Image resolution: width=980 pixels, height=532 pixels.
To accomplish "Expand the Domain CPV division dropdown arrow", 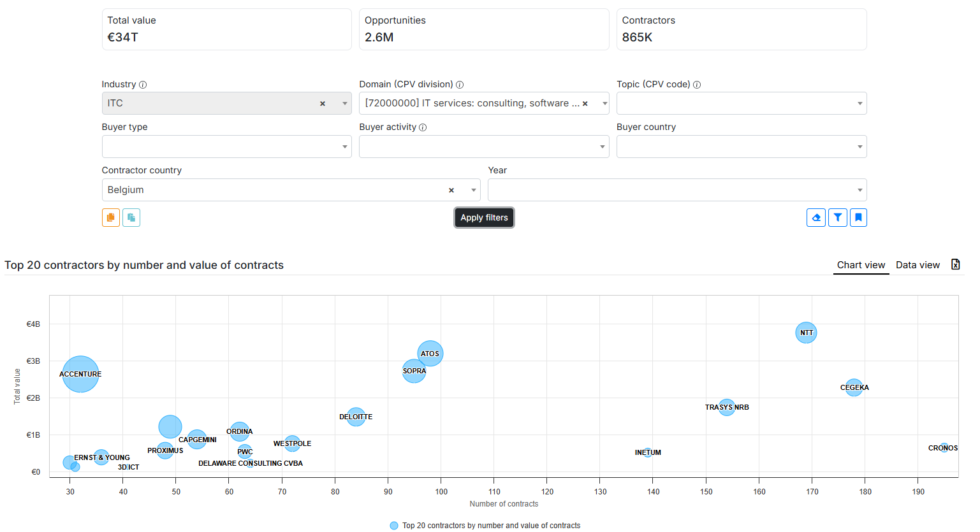I will coord(604,103).
